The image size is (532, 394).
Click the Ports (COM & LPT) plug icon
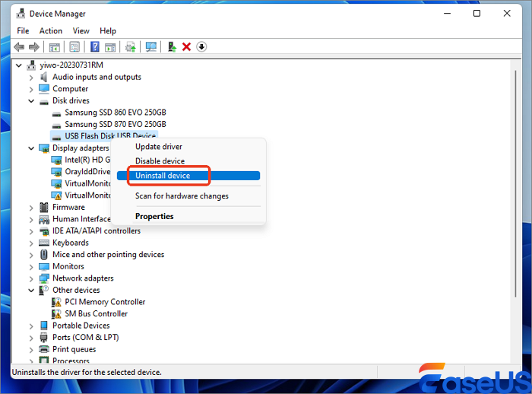[x=44, y=338]
